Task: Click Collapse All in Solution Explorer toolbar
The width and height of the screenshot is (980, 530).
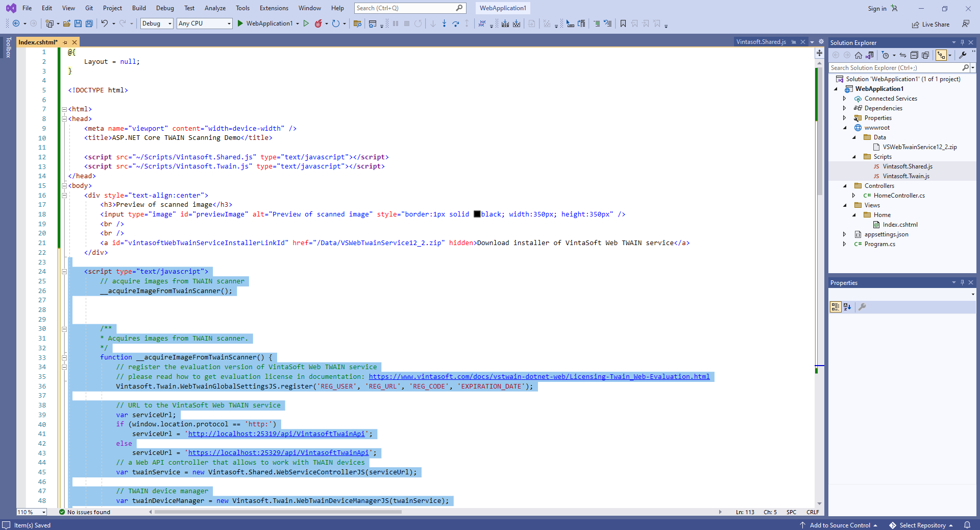Action: [x=914, y=55]
